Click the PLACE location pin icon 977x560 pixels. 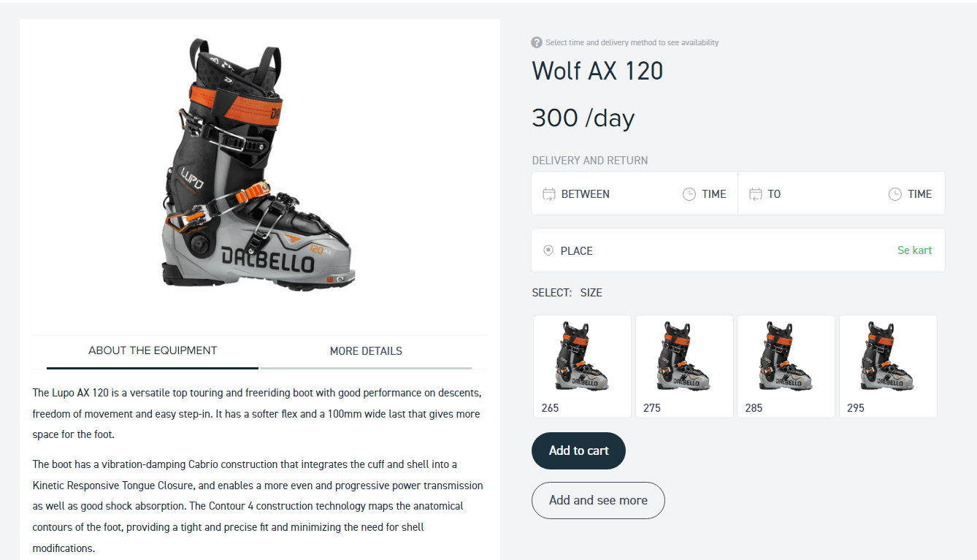548,250
